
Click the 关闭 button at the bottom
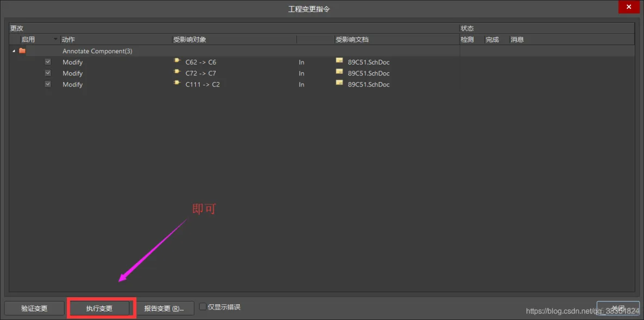tap(618, 308)
